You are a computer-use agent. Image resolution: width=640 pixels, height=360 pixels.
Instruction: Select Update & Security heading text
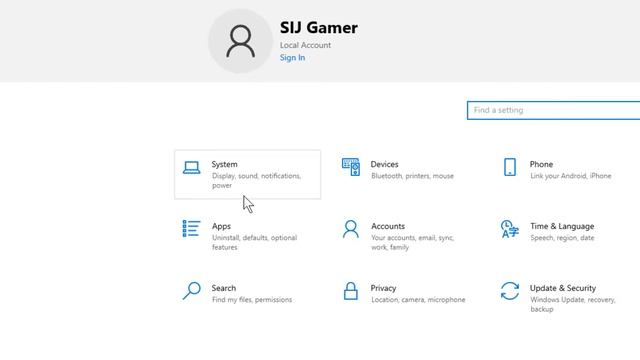point(563,288)
